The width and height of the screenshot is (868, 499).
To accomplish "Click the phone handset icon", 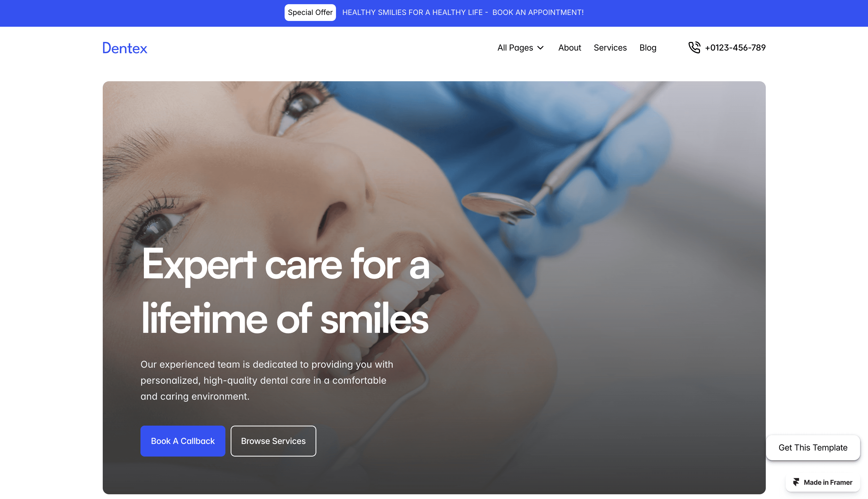I will [694, 47].
